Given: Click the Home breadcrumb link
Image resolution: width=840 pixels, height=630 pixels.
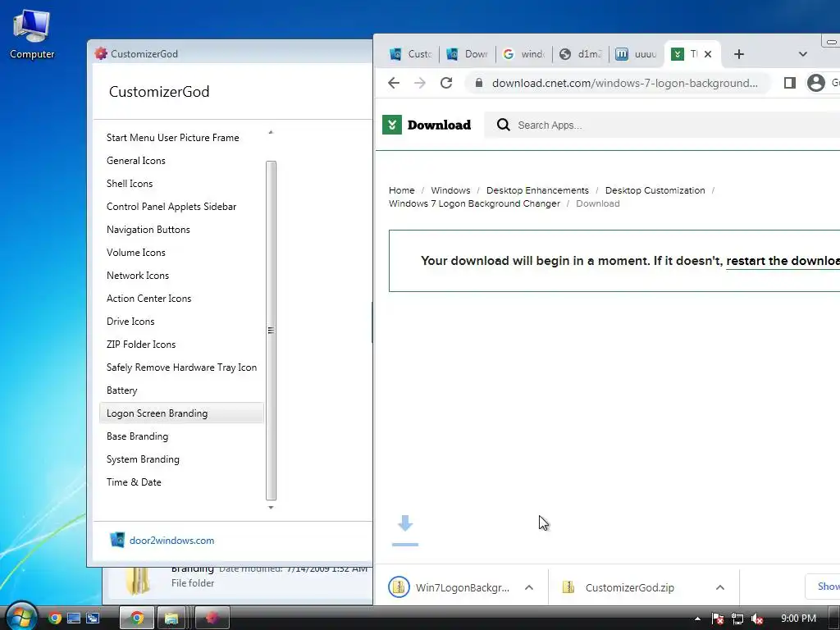Looking at the screenshot, I should coord(402,190).
